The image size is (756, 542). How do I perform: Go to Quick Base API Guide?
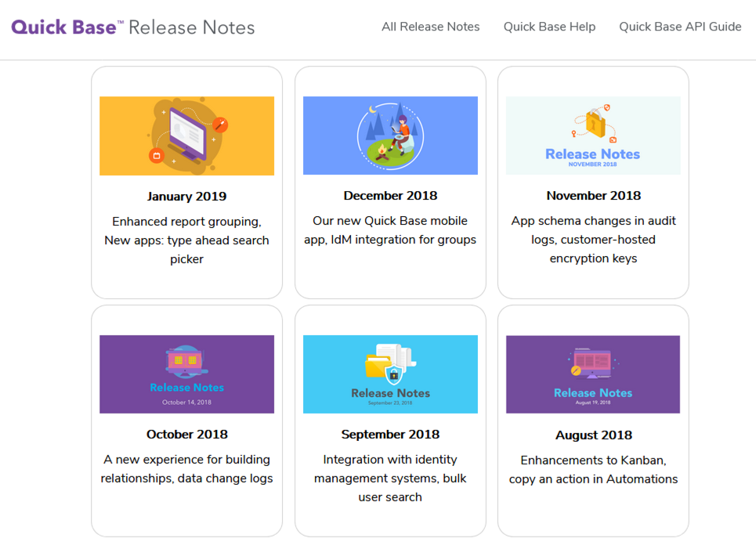click(680, 27)
